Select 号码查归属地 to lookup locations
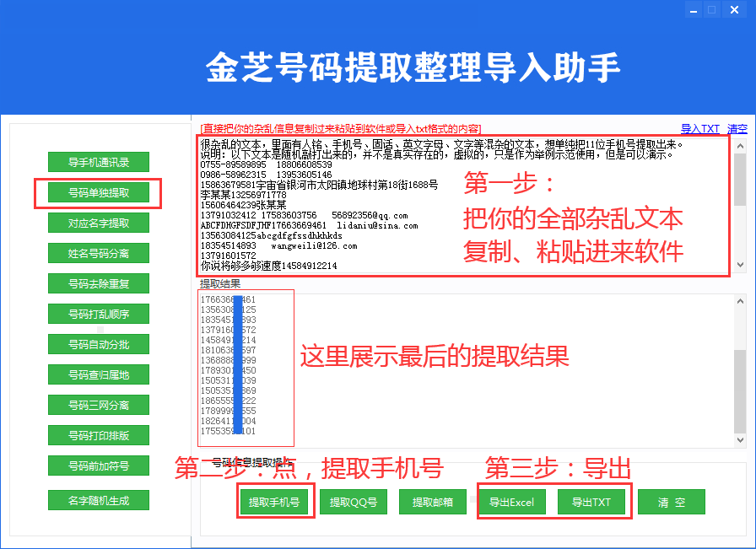The width and height of the screenshot is (756, 549). 98,374
